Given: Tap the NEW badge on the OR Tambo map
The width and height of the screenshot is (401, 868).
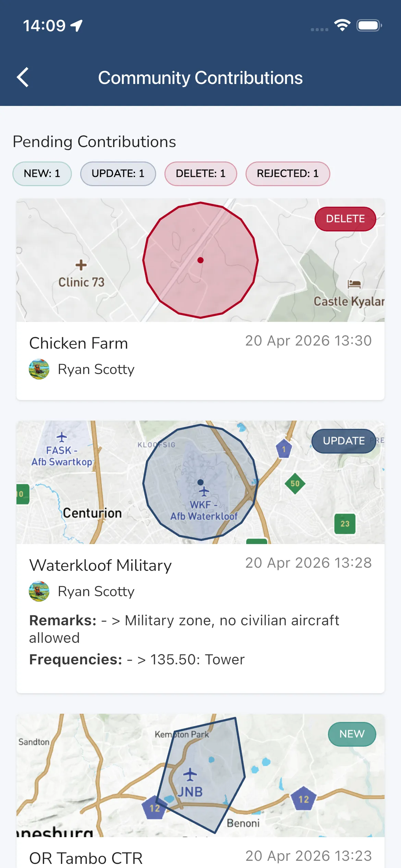Looking at the screenshot, I should (352, 734).
